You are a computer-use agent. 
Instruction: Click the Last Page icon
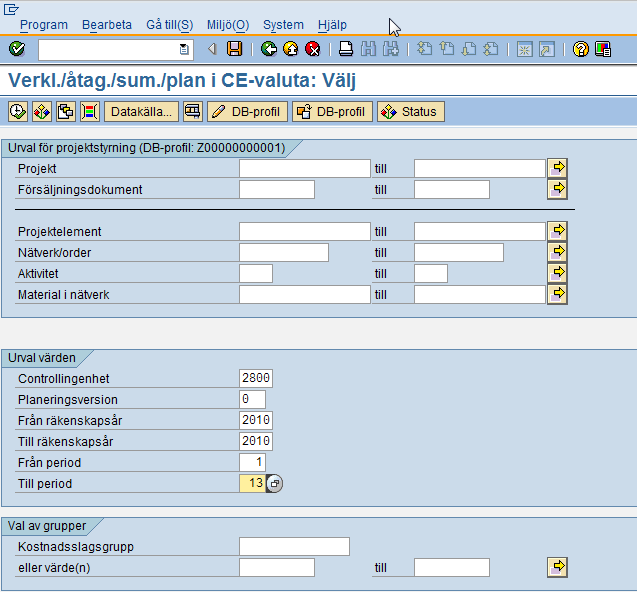coord(491,49)
